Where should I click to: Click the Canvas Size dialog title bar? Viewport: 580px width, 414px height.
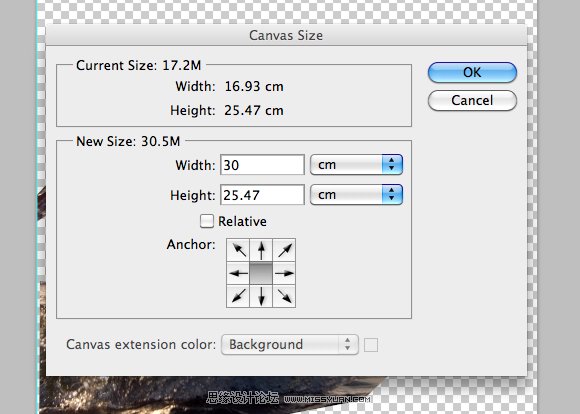click(286, 35)
